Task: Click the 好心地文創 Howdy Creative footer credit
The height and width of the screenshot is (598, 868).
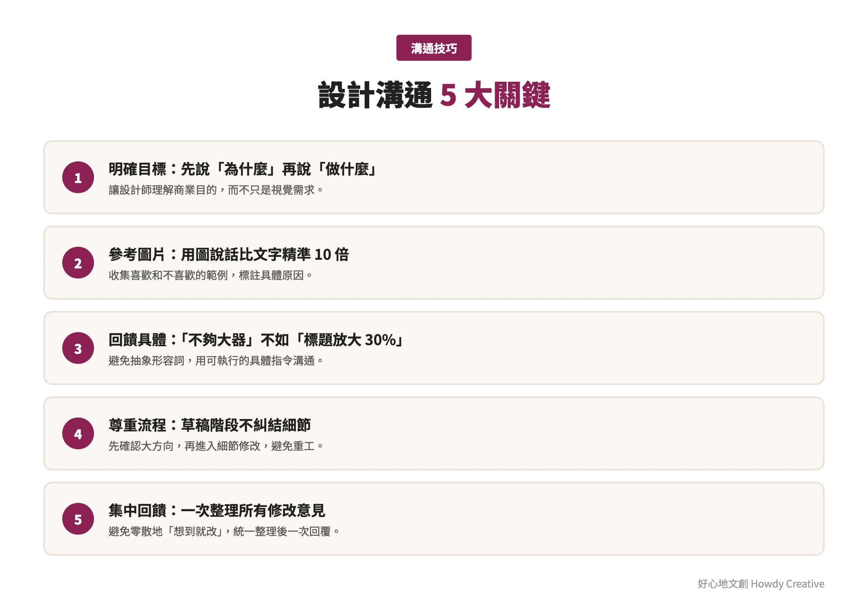Action: [761, 584]
